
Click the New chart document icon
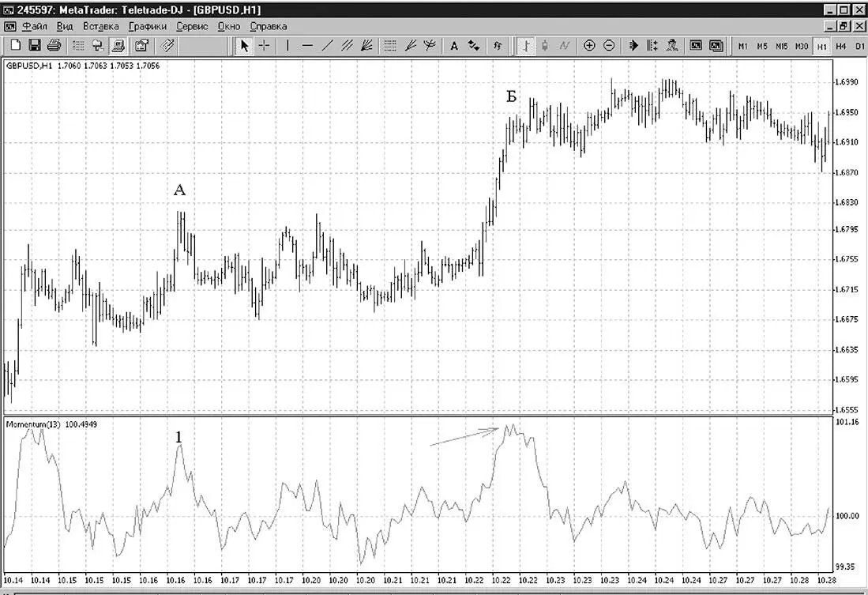click(16, 45)
